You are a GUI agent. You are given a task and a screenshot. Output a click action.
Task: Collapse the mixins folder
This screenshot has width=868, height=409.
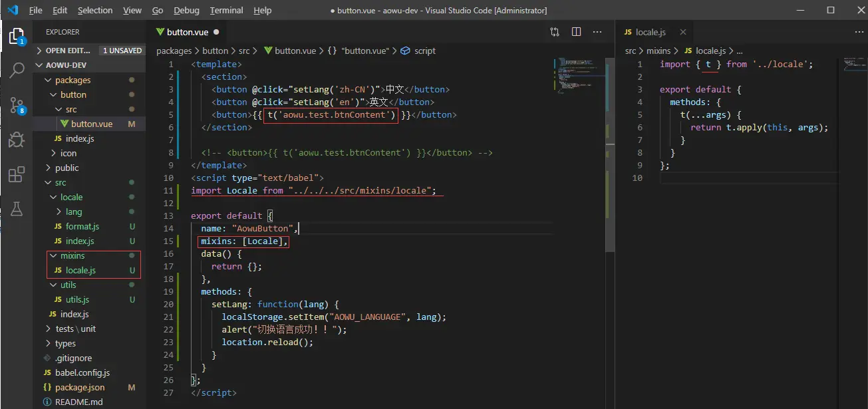(x=72, y=255)
